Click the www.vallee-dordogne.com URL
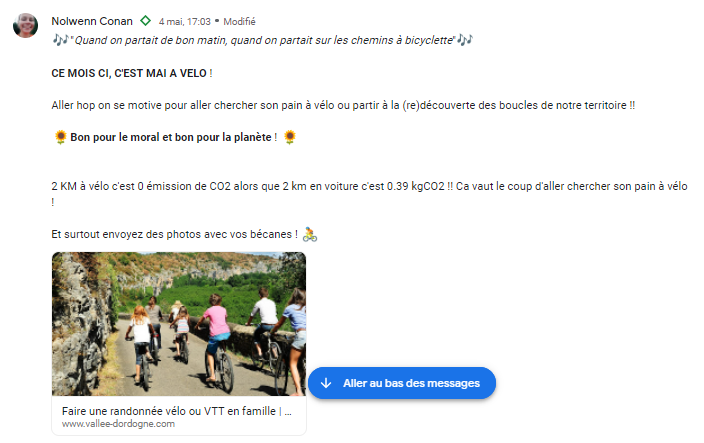 [119, 424]
